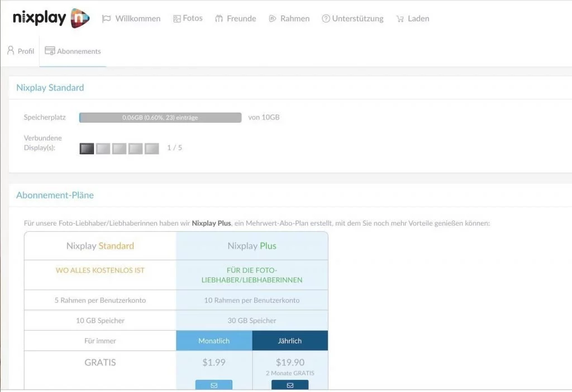Click the '1 / 5' display count
Viewport: 572px width, 392px height.
click(x=174, y=147)
